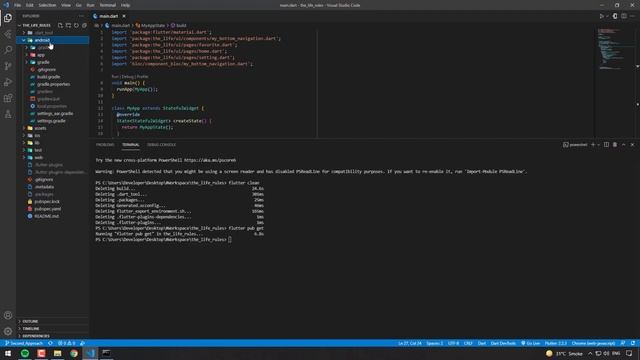Click New File icon in explorer header

(60, 25)
